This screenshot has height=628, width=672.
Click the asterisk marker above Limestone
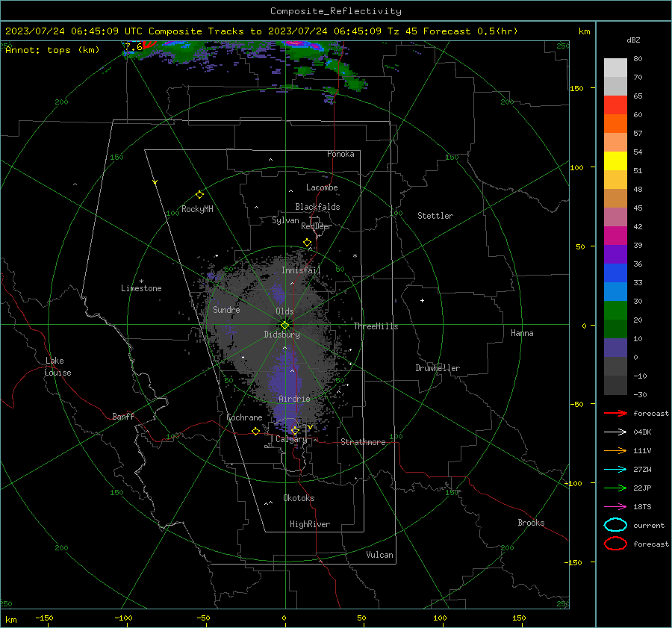(141, 282)
